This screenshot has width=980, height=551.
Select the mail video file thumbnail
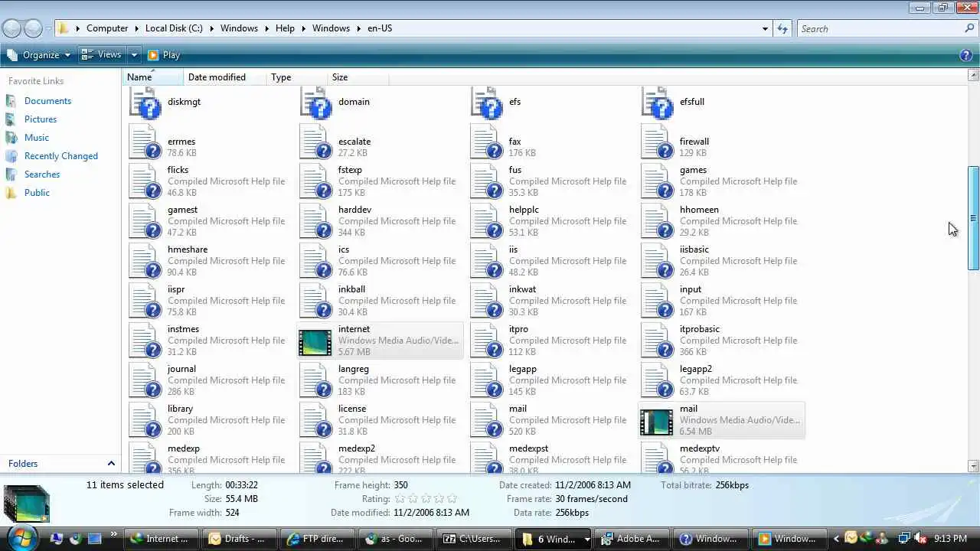coord(657,421)
